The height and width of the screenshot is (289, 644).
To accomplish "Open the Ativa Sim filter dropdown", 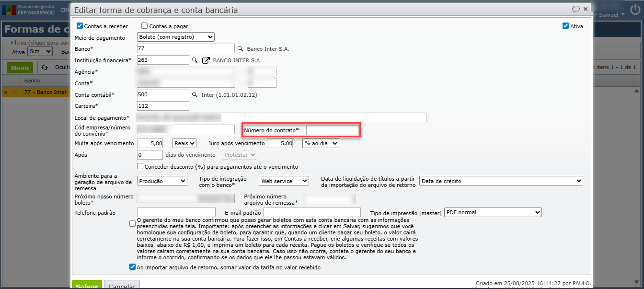I will click(x=40, y=51).
